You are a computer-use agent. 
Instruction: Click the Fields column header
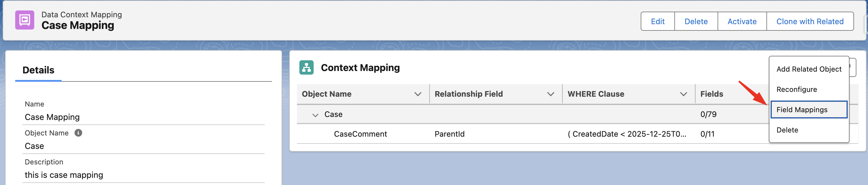[711, 94]
